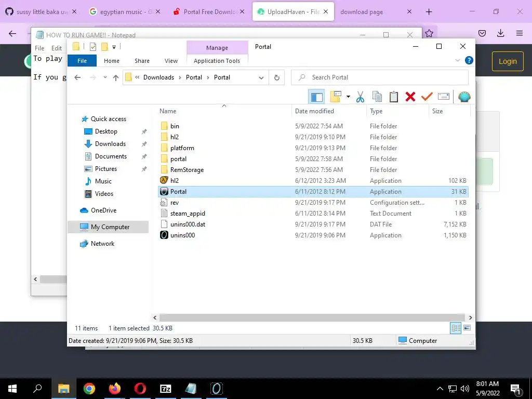Click the Copy icon in toolbar
532x399 pixels.
click(x=377, y=97)
